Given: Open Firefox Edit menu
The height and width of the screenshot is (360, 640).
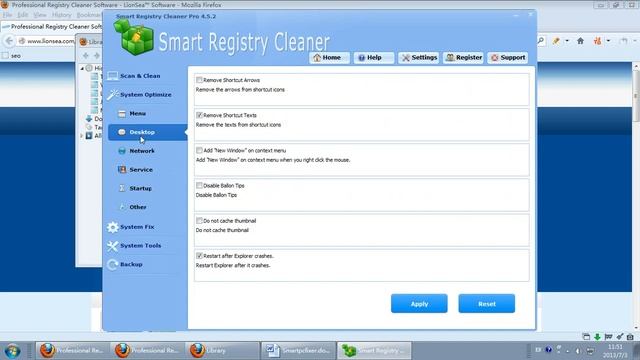Looking at the screenshot, I should click(x=22, y=15).
